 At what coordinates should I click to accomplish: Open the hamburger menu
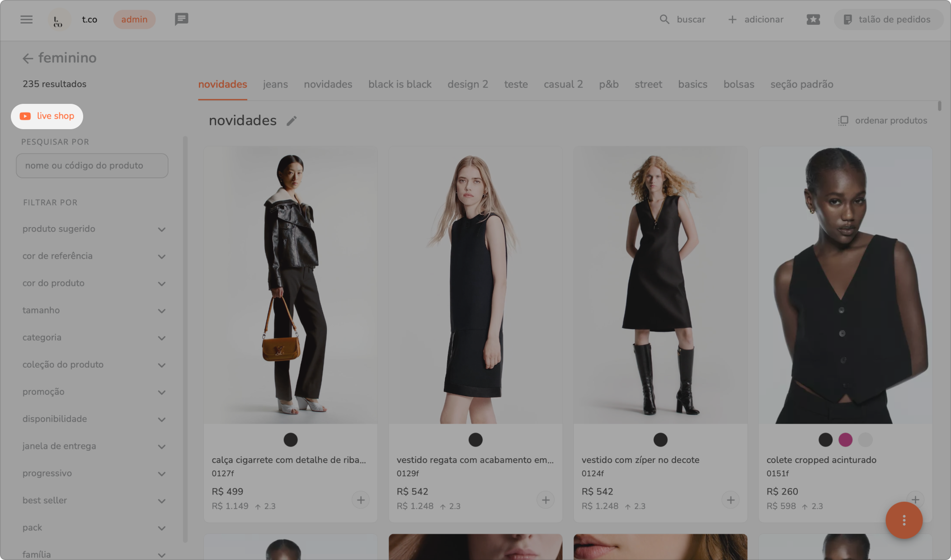click(27, 19)
